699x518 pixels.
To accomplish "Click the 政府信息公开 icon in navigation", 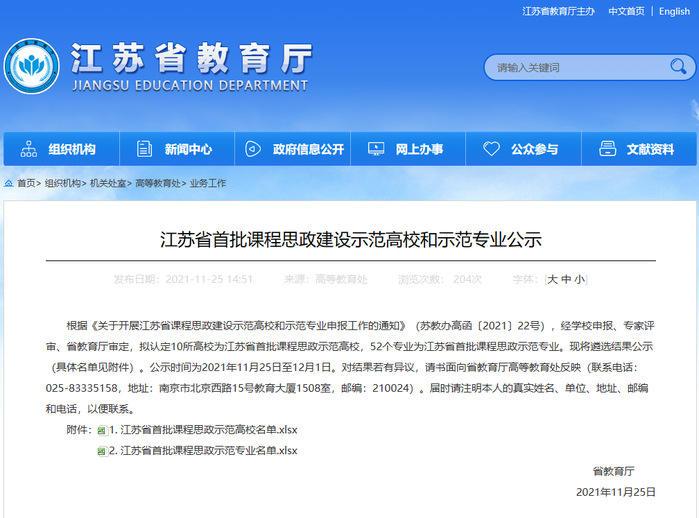I will click(x=254, y=149).
